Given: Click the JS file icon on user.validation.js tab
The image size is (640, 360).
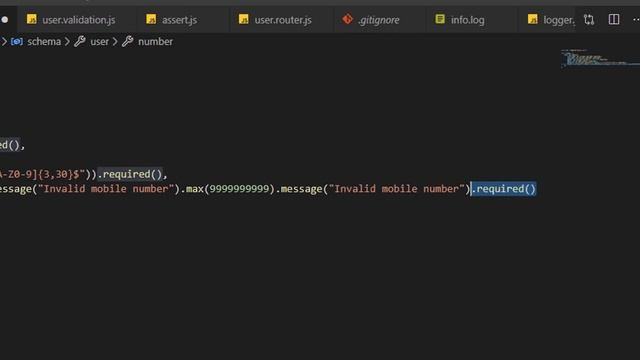Looking at the screenshot, I should coord(31,19).
